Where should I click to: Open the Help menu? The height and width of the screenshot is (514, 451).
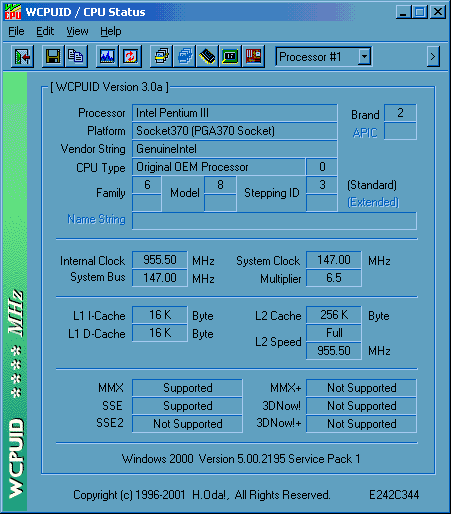[111, 31]
